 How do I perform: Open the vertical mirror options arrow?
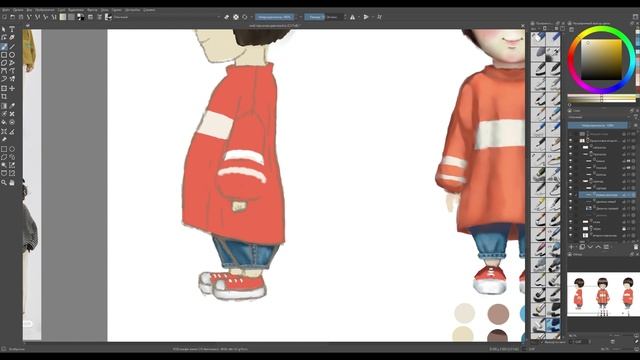pos(373,17)
